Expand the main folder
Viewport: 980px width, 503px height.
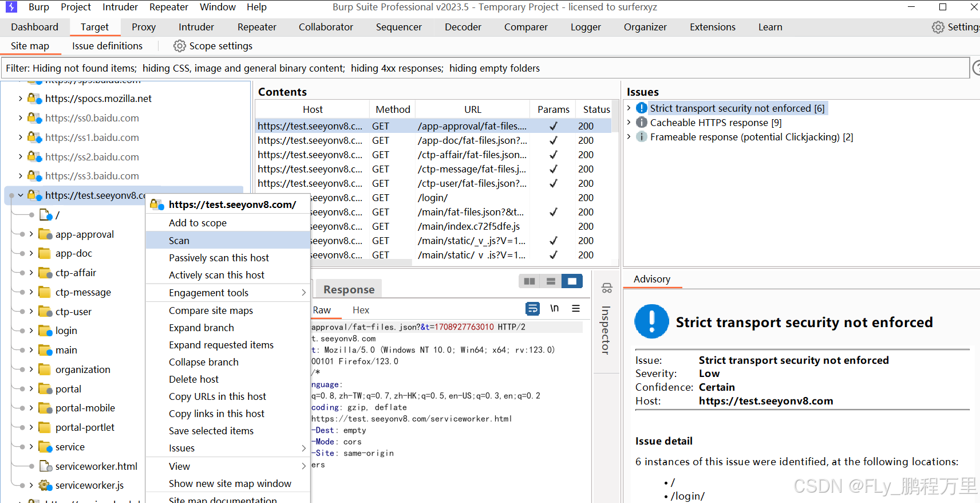click(x=31, y=350)
